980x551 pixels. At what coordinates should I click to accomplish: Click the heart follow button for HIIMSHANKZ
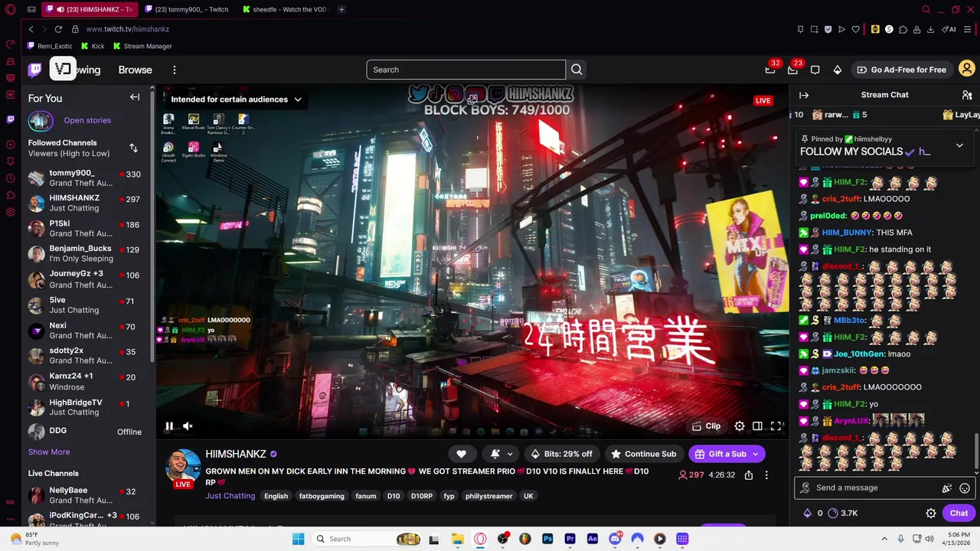[461, 454]
